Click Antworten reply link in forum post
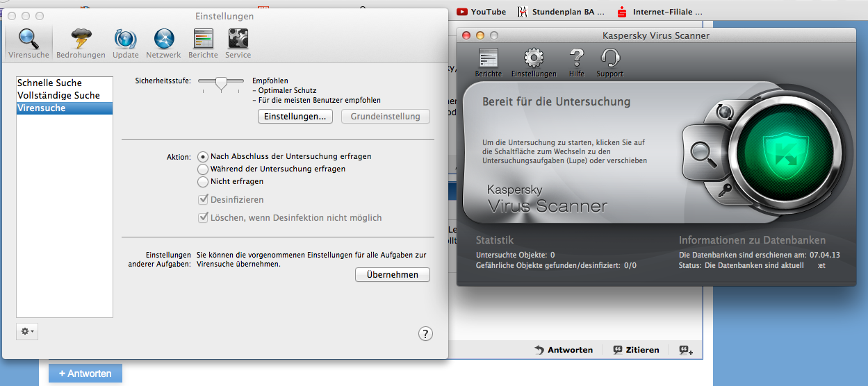Screen dimensions: 868x386 pos(564,350)
